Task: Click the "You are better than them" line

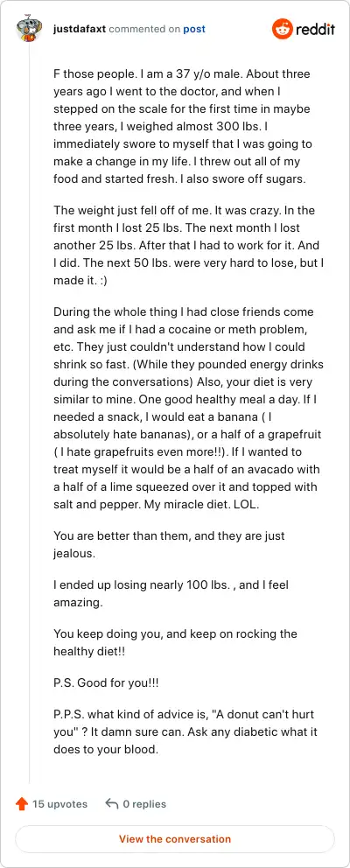Action: click(169, 545)
